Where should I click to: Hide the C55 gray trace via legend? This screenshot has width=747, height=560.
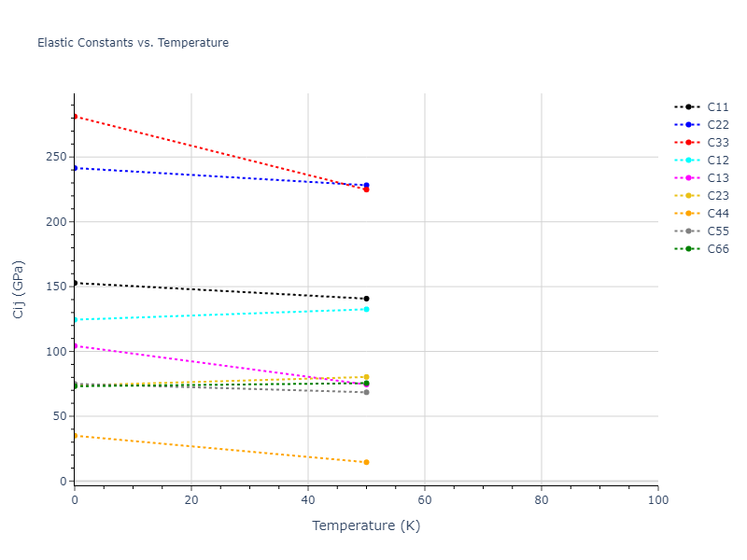(x=717, y=231)
